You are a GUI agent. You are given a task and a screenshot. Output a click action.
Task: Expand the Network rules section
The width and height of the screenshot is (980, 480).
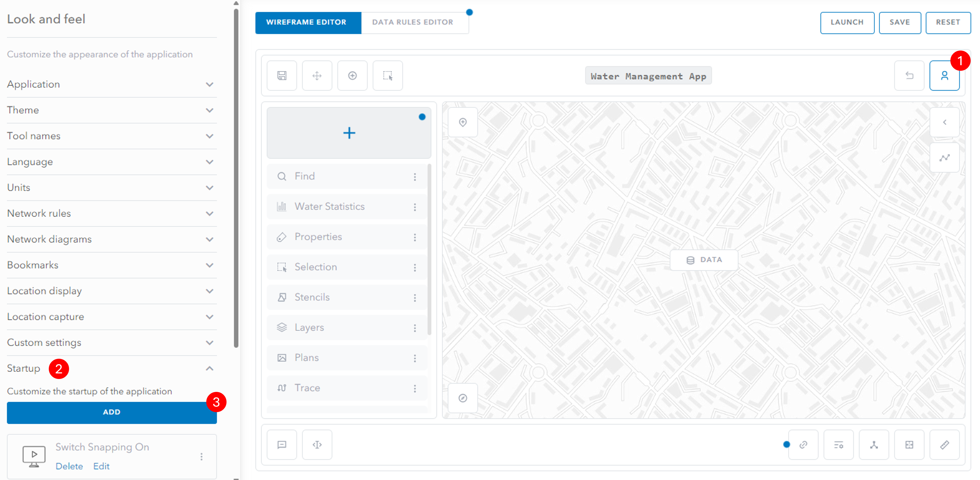pos(112,214)
